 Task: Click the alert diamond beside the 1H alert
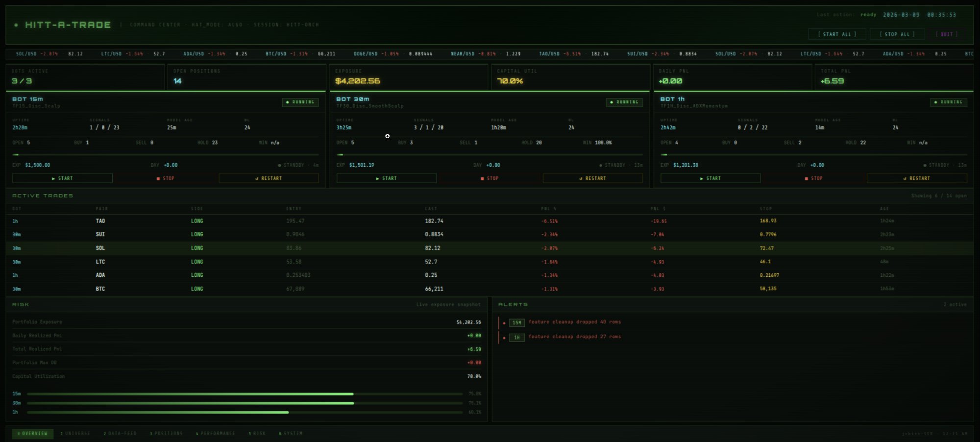click(x=503, y=337)
